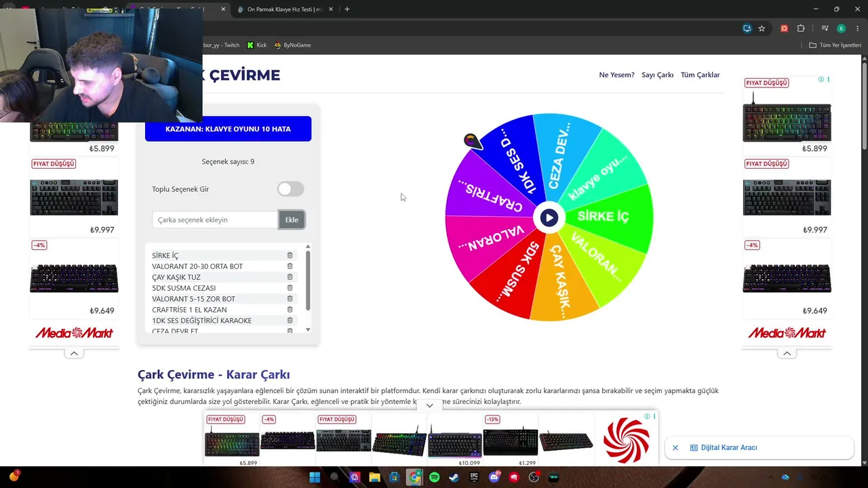The image size is (868, 488).
Task: Open the Tüm Yer İşaretleri bookmarks folder
Action: point(835,45)
